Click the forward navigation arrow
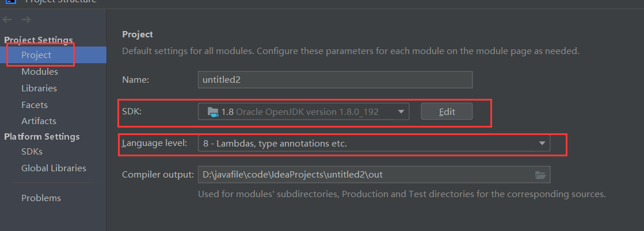This screenshot has height=231, width=644. pyautogui.click(x=26, y=20)
